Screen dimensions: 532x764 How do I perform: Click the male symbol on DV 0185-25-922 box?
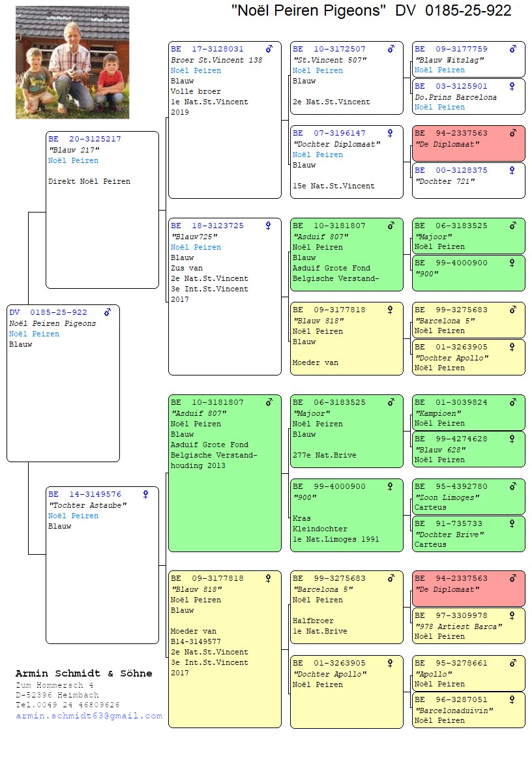click(108, 312)
